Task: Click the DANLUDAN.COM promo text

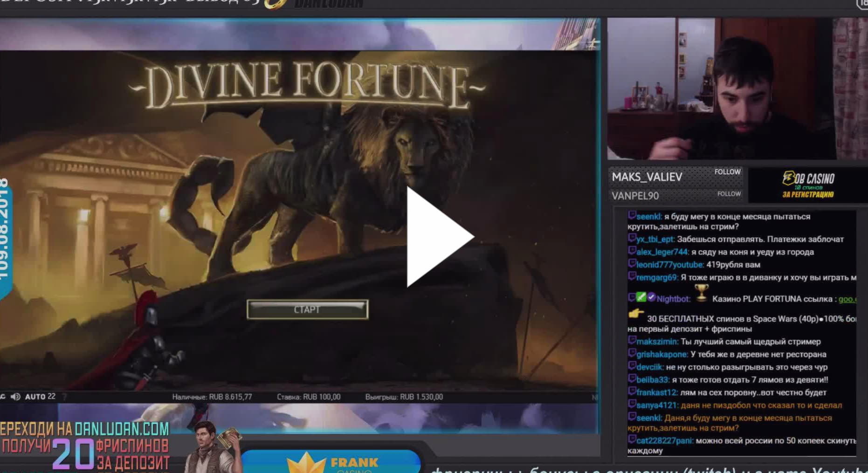Action: [122, 429]
